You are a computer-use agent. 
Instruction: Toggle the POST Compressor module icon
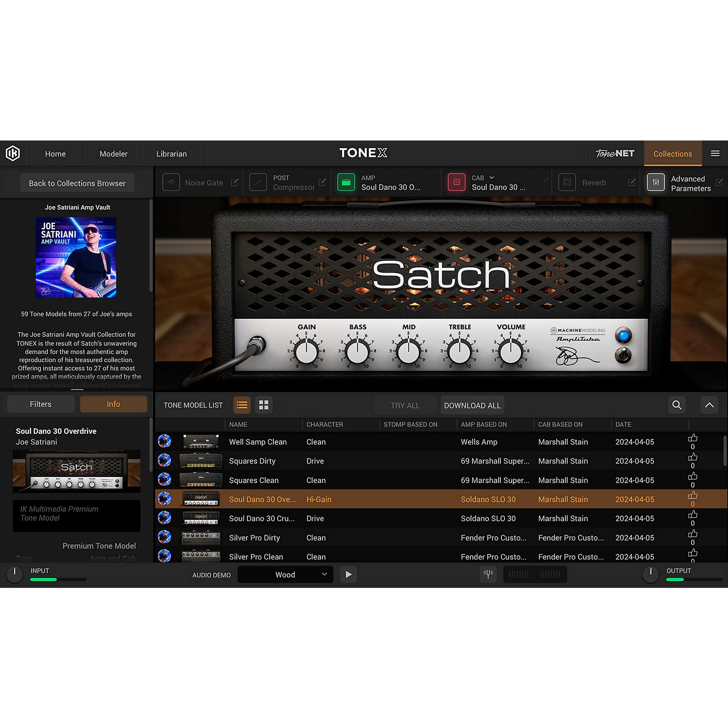coord(258,182)
